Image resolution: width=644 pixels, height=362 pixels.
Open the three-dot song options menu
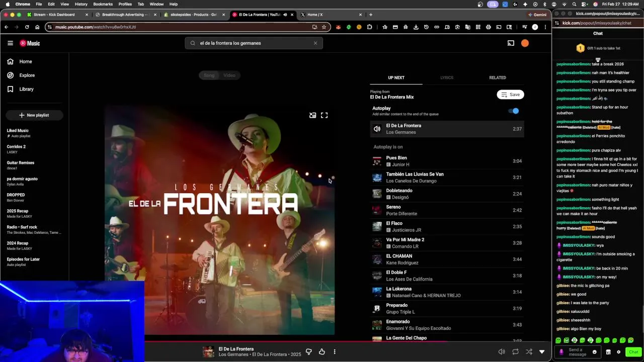click(x=335, y=352)
